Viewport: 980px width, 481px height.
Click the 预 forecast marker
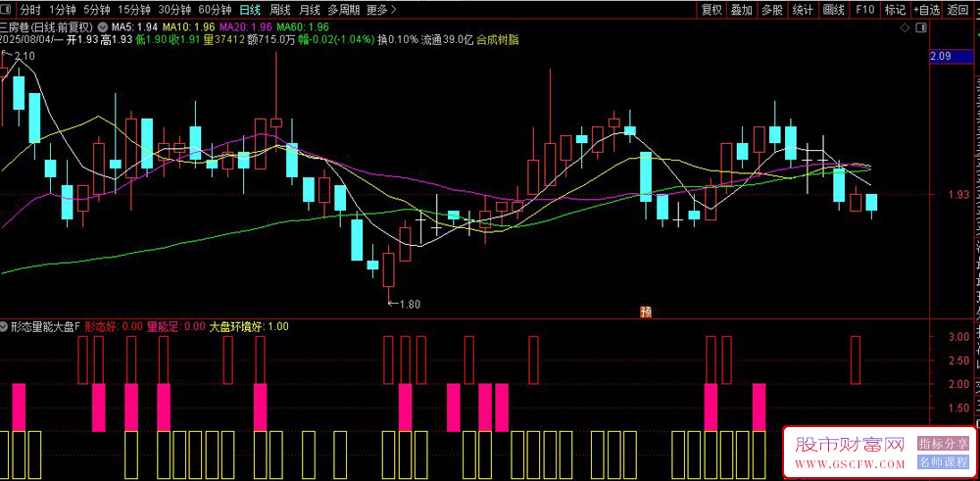(646, 312)
